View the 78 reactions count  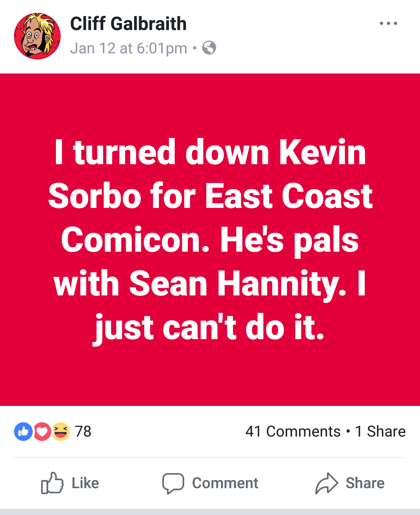(83, 431)
